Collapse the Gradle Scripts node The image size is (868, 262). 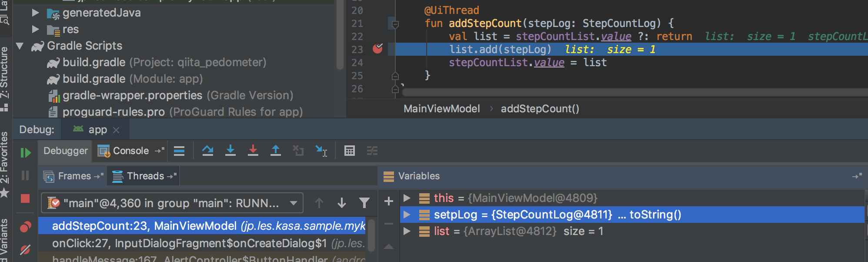(20, 46)
